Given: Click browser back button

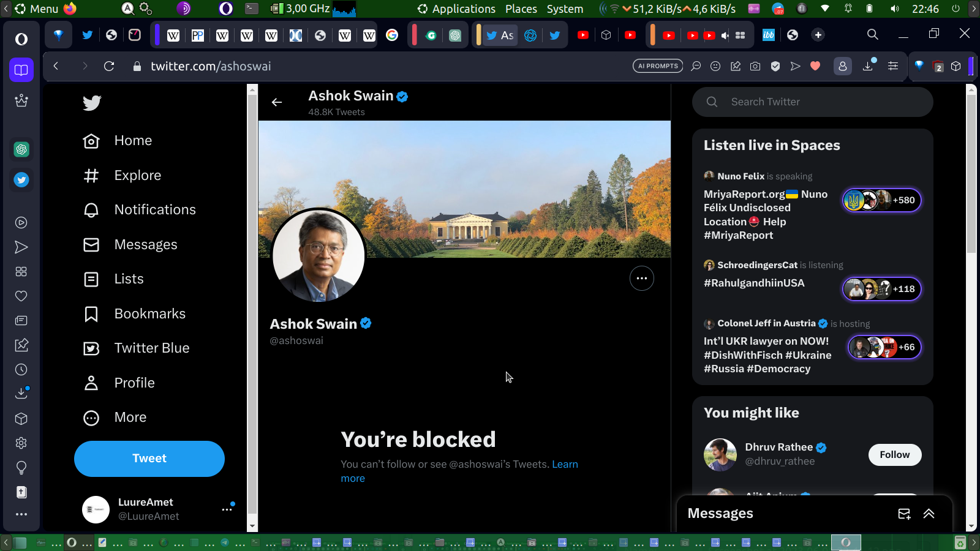Looking at the screenshot, I should (x=56, y=66).
